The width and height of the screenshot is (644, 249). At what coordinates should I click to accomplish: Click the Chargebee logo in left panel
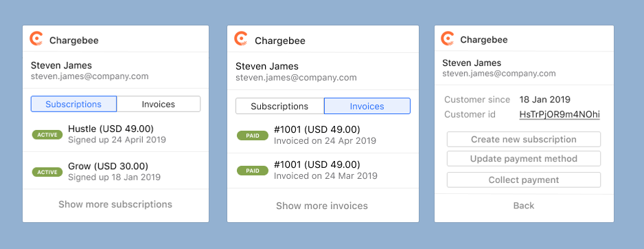tap(36, 39)
